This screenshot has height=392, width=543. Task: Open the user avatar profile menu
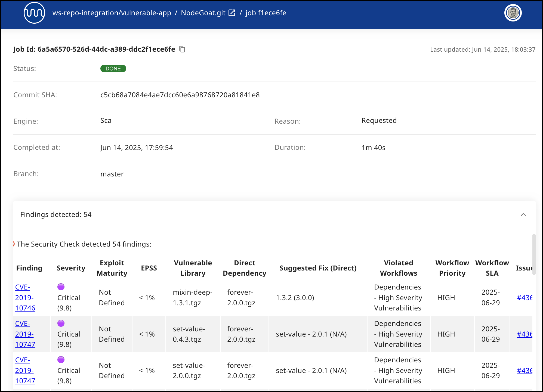[x=513, y=13]
